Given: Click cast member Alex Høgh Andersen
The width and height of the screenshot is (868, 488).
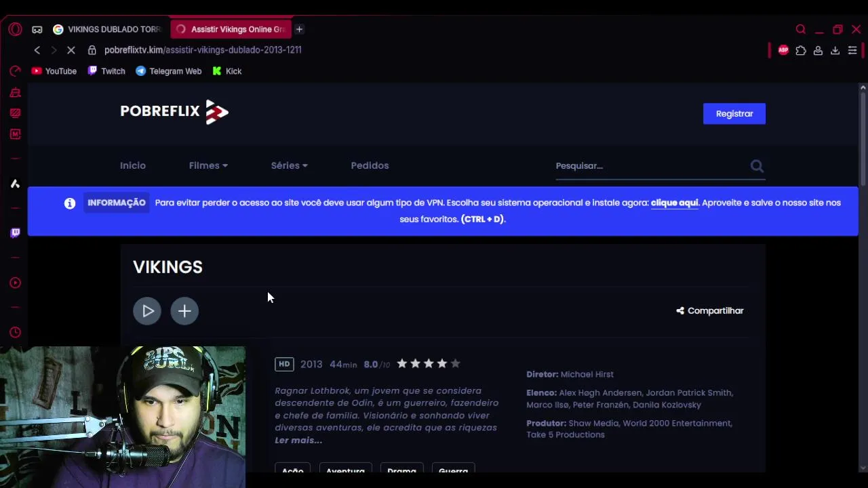Looking at the screenshot, I should 600,392.
